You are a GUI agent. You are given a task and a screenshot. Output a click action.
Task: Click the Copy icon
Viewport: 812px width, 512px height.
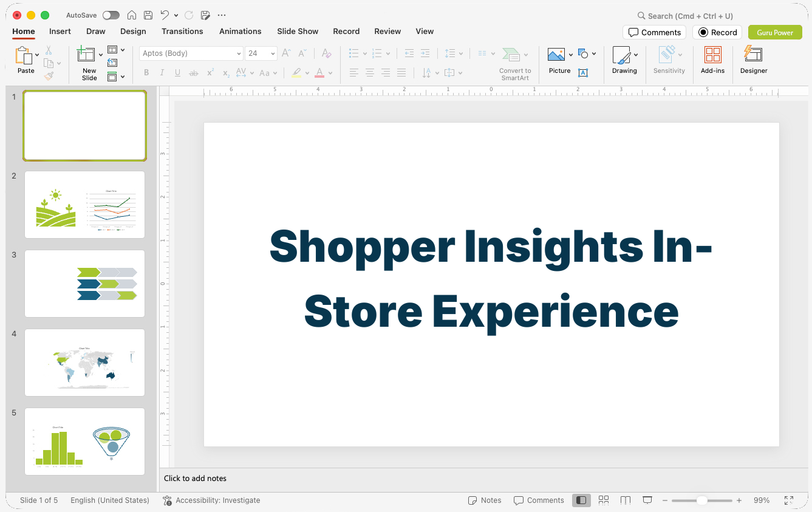(x=49, y=63)
